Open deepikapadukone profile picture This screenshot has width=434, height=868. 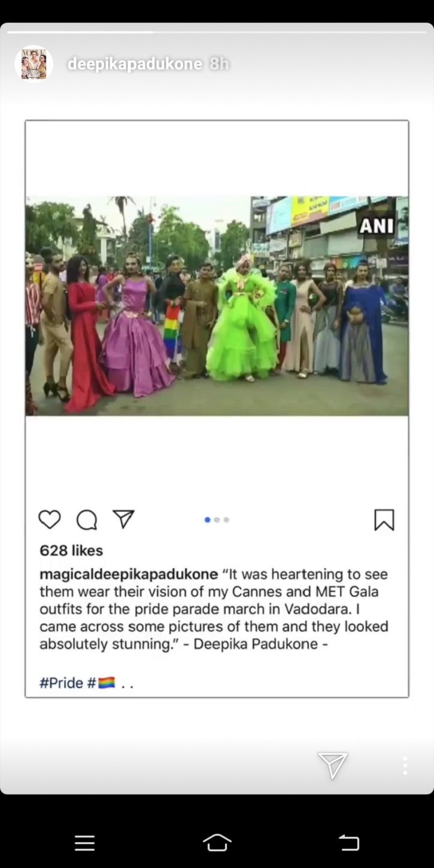tap(34, 63)
